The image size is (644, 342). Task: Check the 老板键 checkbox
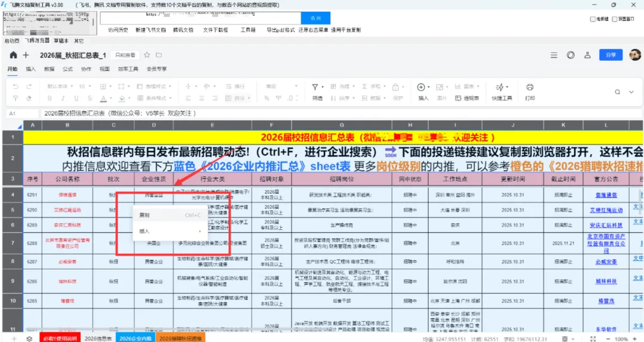[593, 19]
